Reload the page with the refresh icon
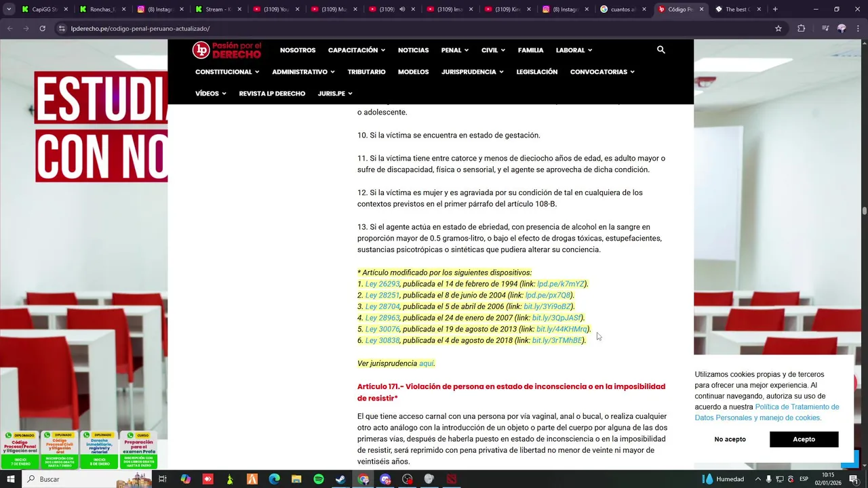 tap(42, 28)
